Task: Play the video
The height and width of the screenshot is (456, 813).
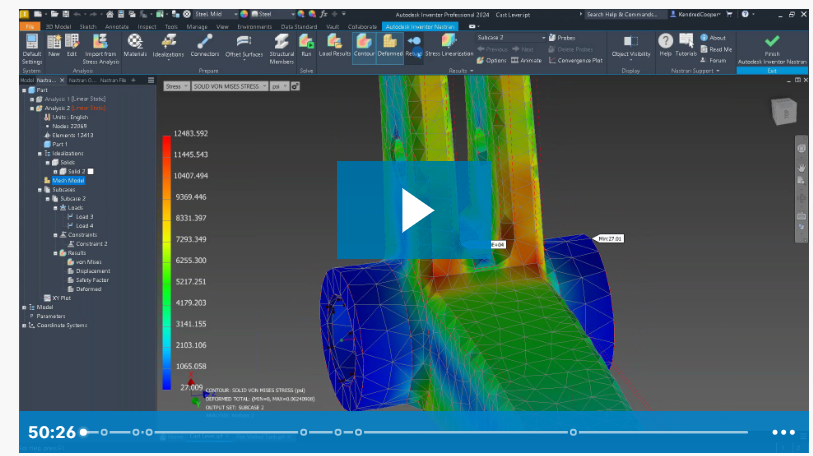Action: [414, 210]
